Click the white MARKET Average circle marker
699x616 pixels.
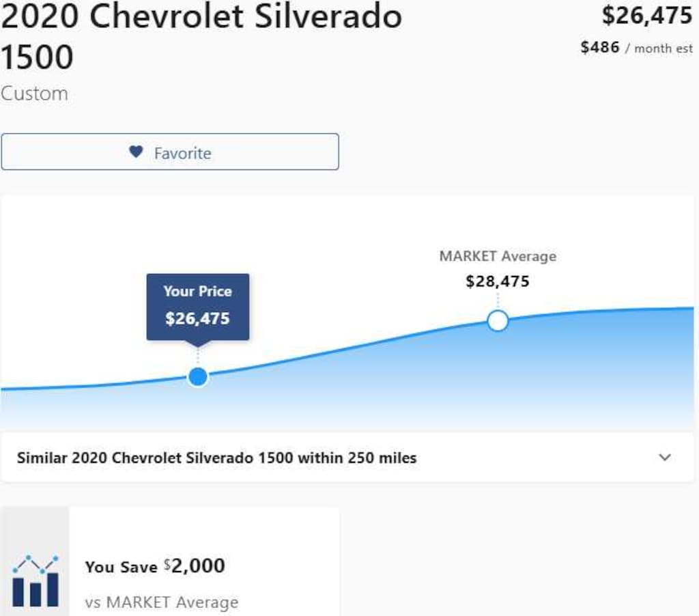(498, 320)
